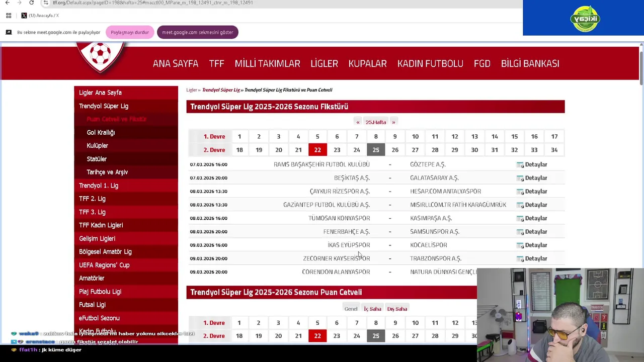
Task: Open ANA SAYFA menu
Action: tap(176, 63)
